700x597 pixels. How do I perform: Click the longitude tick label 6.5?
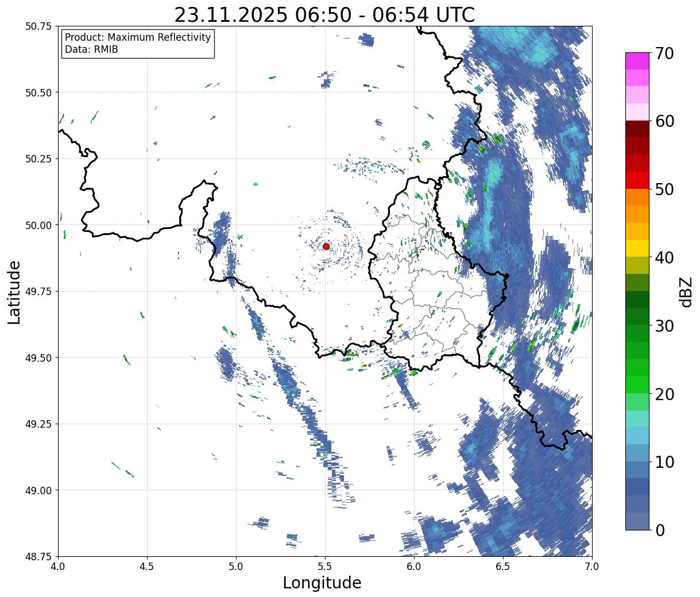pyautogui.click(x=503, y=566)
